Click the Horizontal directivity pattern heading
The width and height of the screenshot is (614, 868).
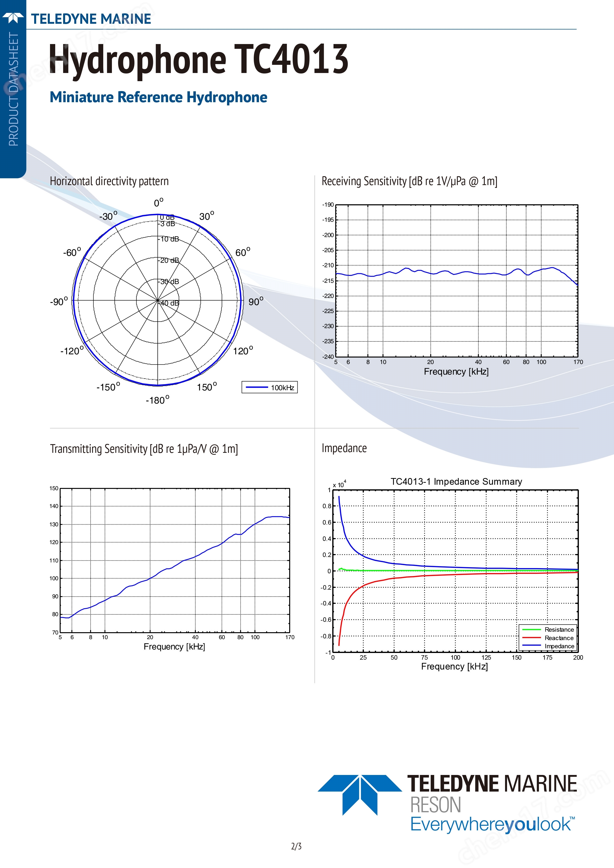click(x=109, y=181)
